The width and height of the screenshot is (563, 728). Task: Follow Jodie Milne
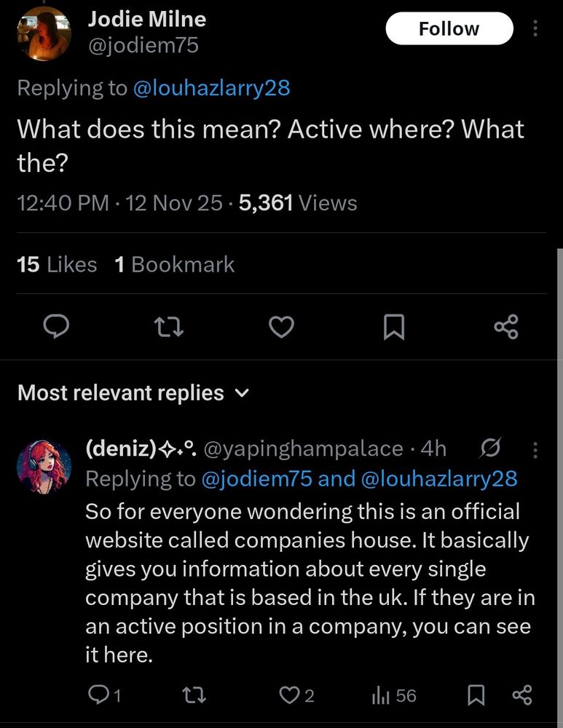click(x=449, y=28)
